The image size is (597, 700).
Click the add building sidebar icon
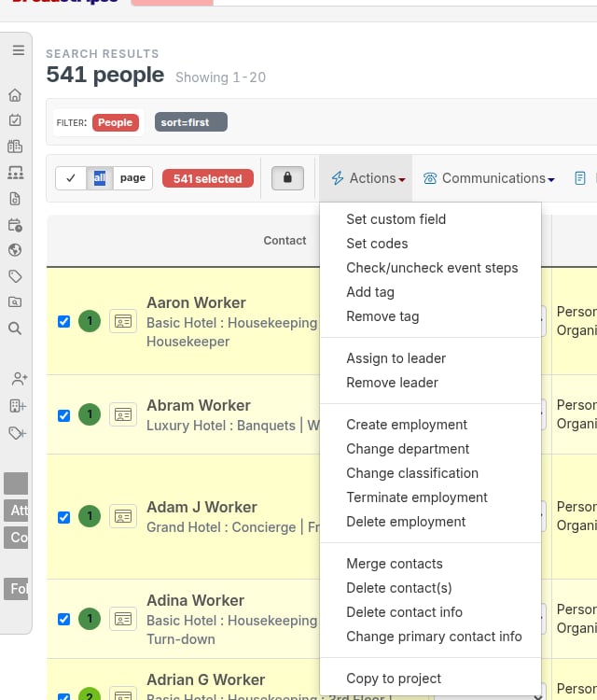(18, 406)
